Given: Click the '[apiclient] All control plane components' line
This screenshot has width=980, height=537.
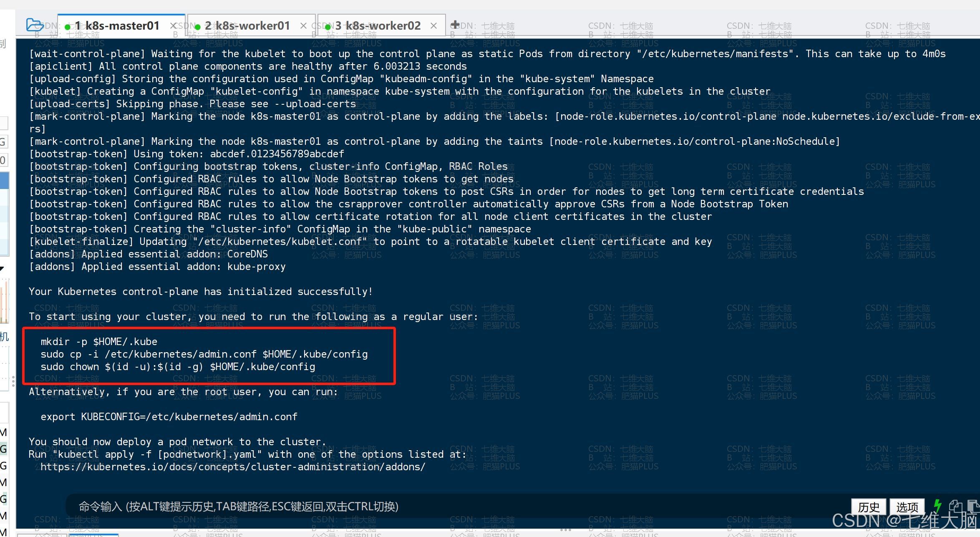Looking at the screenshot, I should [248, 66].
